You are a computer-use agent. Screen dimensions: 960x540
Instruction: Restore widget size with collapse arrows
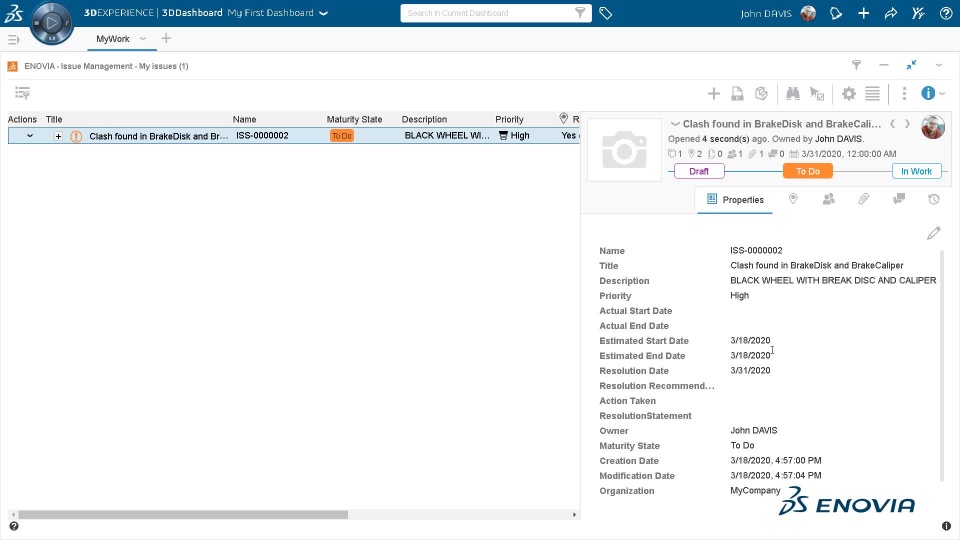(912, 65)
